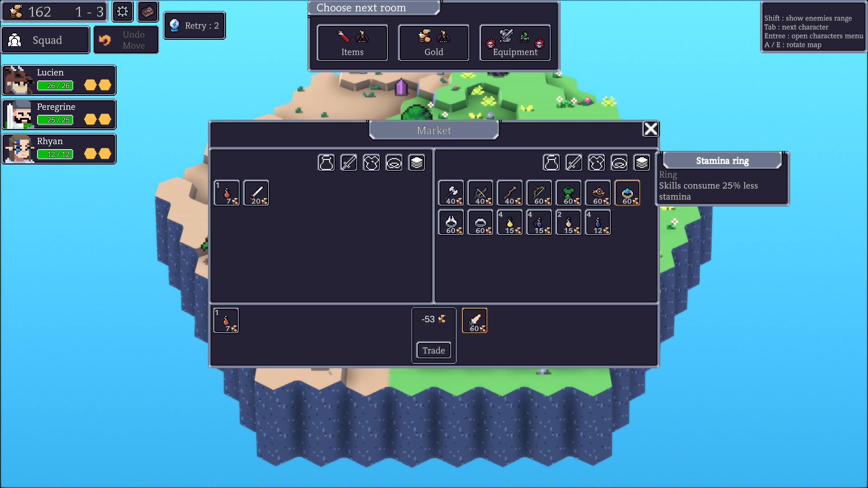Buy the green bow costing 60 gold

tap(539, 193)
